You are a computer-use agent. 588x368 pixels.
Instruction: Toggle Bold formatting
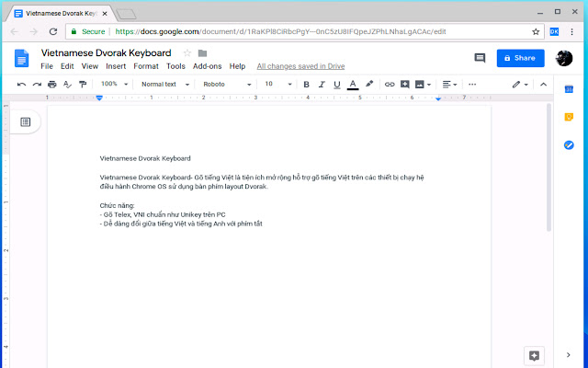click(x=306, y=85)
